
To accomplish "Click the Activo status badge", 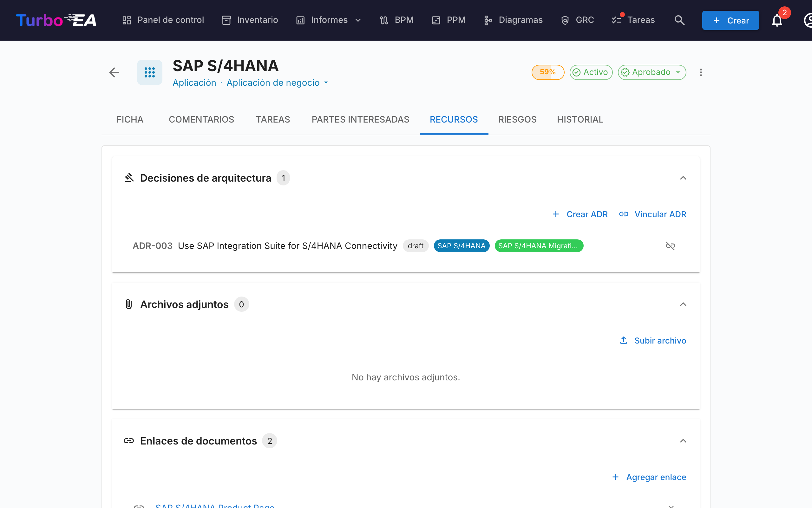I will click(591, 72).
